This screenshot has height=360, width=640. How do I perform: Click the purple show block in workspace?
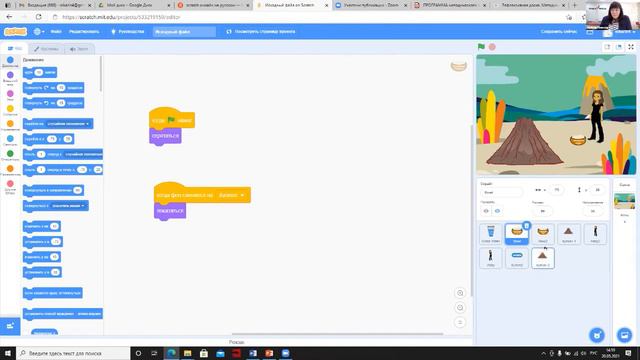click(x=170, y=211)
